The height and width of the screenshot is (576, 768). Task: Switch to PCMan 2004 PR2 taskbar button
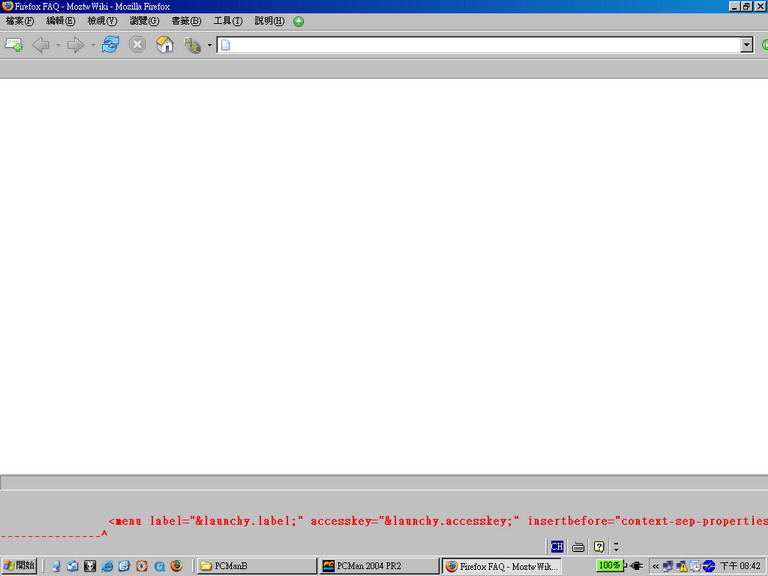click(x=379, y=565)
